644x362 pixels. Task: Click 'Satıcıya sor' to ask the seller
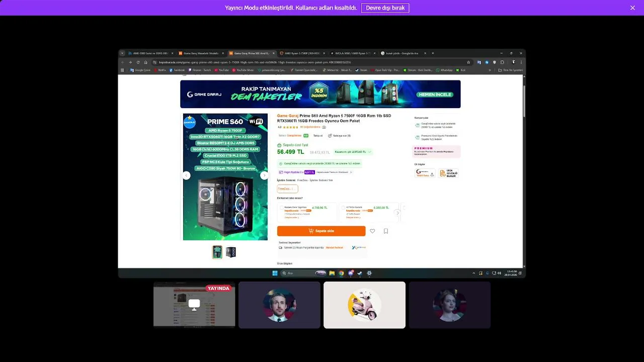339,136
